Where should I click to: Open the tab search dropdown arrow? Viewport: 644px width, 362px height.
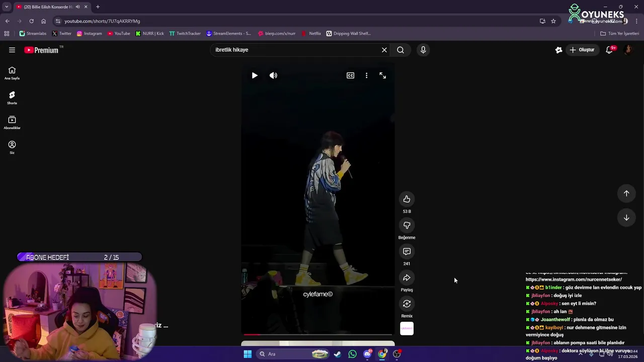pos(7,7)
